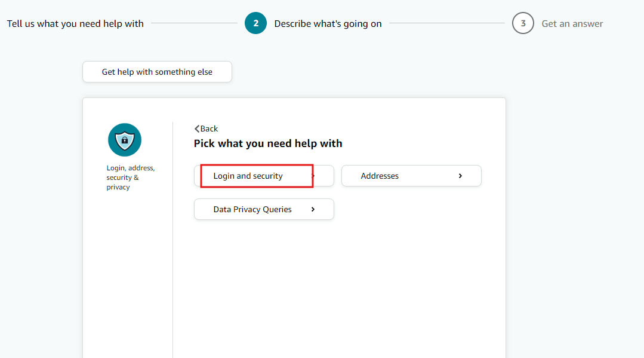
Task: Select Get help with something else
Action: (x=158, y=72)
